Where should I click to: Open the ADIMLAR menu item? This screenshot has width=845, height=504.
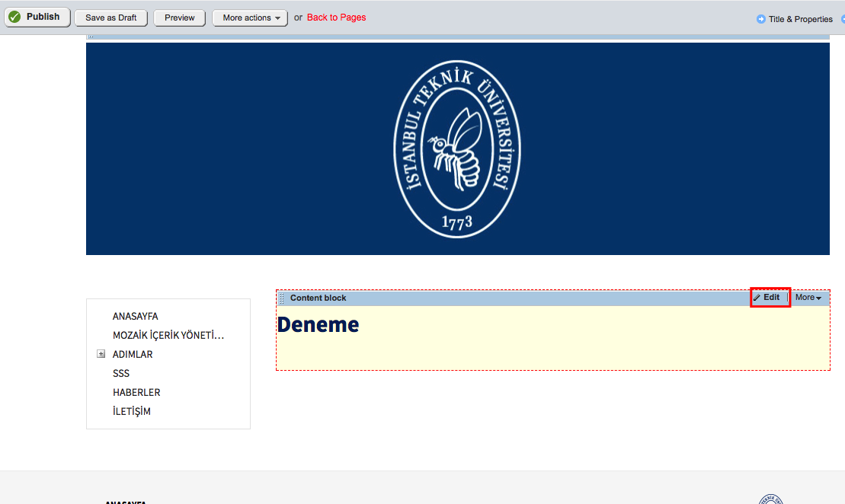click(133, 354)
